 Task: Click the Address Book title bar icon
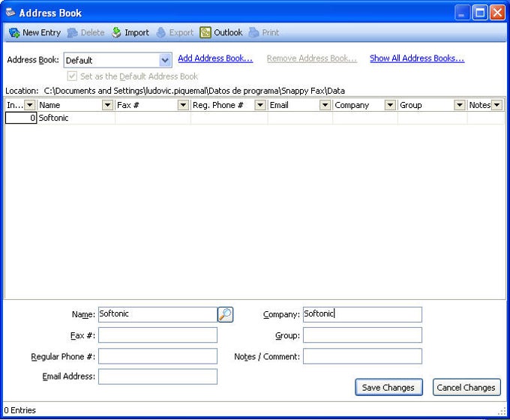pos(10,13)
